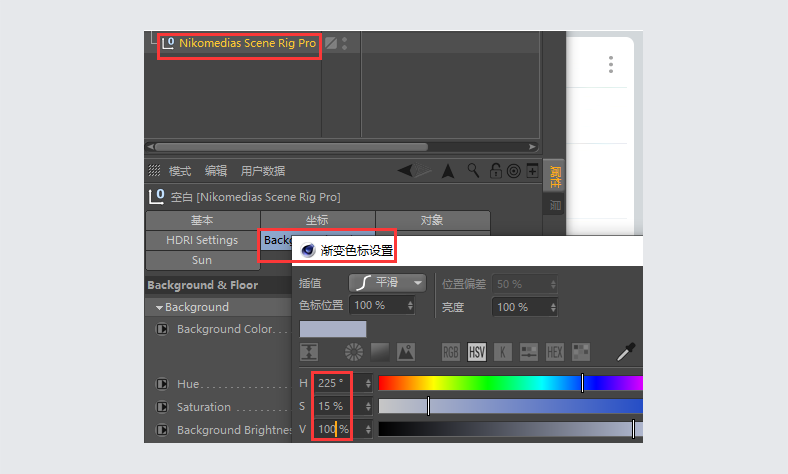
Task: Click the right scroll arrow of the object manager
Action: [x=532, y=147]
